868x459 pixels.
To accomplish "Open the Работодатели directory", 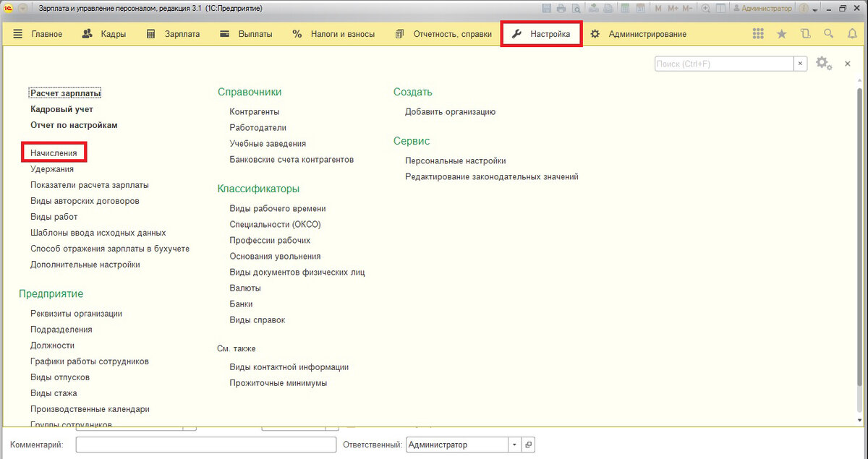I will (258, 128).
